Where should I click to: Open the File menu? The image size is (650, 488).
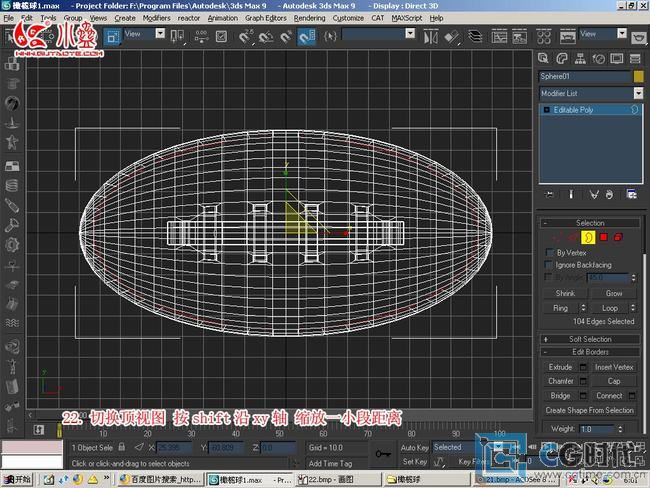pyautogui.click(x=8, y=18)
